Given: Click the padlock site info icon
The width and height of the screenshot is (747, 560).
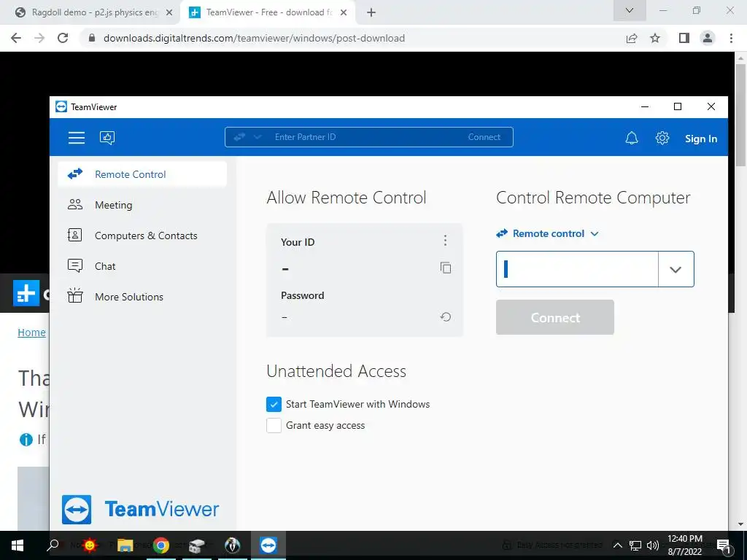Looking at the screenshot, I should pyautogui.click(x=92, y=38).
